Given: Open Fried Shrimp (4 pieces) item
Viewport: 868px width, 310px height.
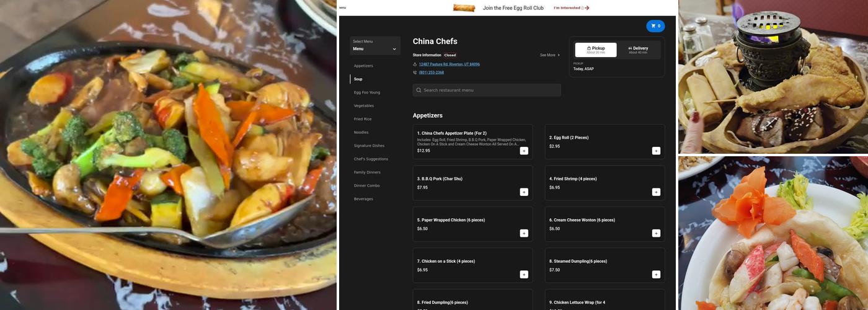Looking at the screenshot, I should (x=605, y=183).
